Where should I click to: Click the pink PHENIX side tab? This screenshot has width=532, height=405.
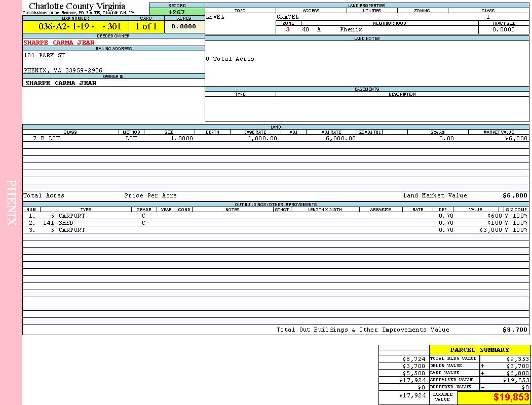pyautogui.click(x=11, y=202)
